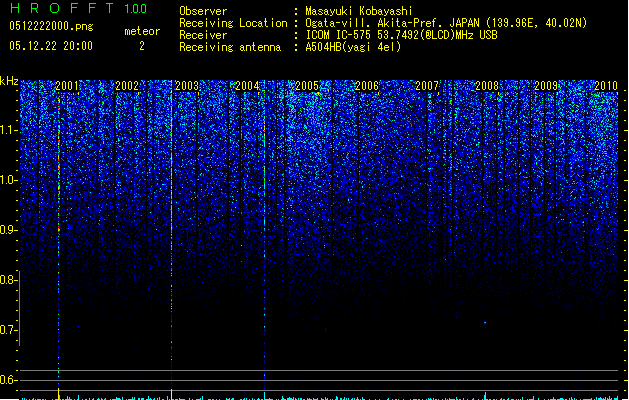
Task: Click the 0.6 kHz axis tick label
Action: [8, 380]
